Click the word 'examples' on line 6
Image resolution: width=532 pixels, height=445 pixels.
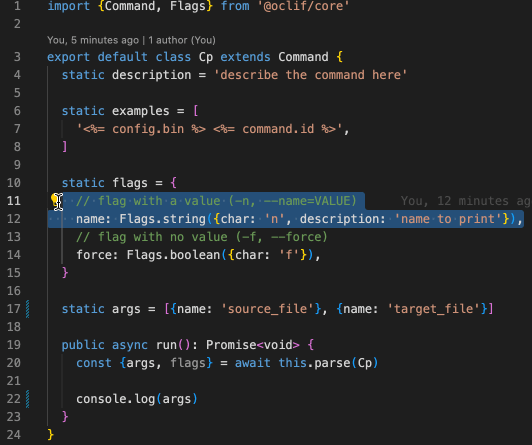click(140, 111)
